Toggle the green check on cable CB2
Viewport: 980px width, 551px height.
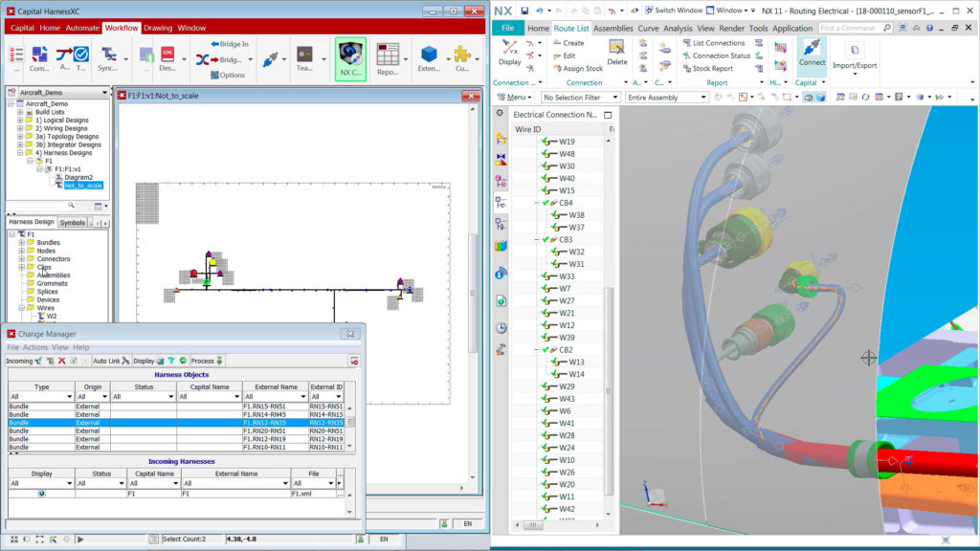(x=546, y=350)
